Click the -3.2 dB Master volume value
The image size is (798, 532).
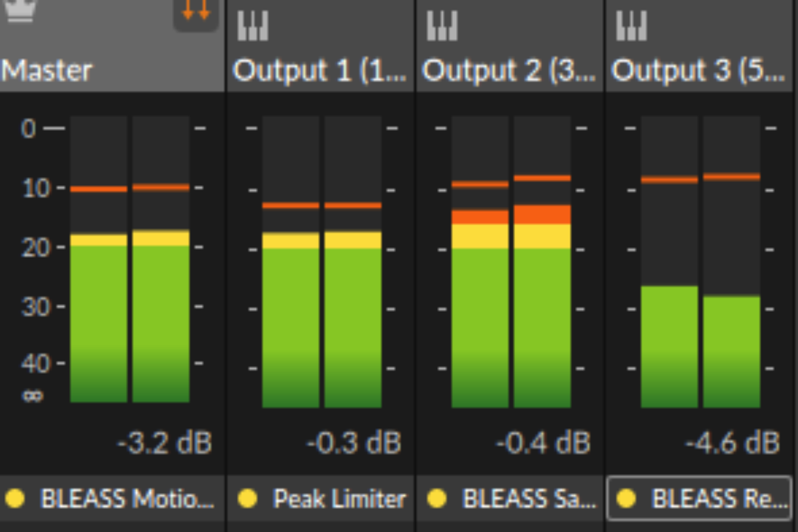[164, 443]
